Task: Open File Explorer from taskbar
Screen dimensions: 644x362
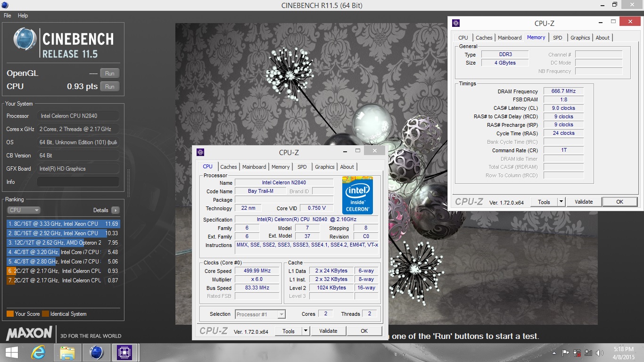Action: click(67, 353)
